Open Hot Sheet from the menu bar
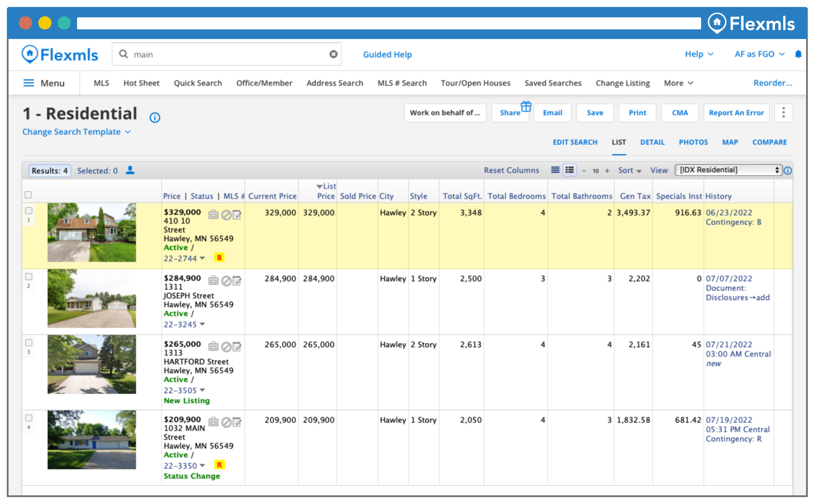The height and width of the screenshot is (504, 814). coord(141,83)
